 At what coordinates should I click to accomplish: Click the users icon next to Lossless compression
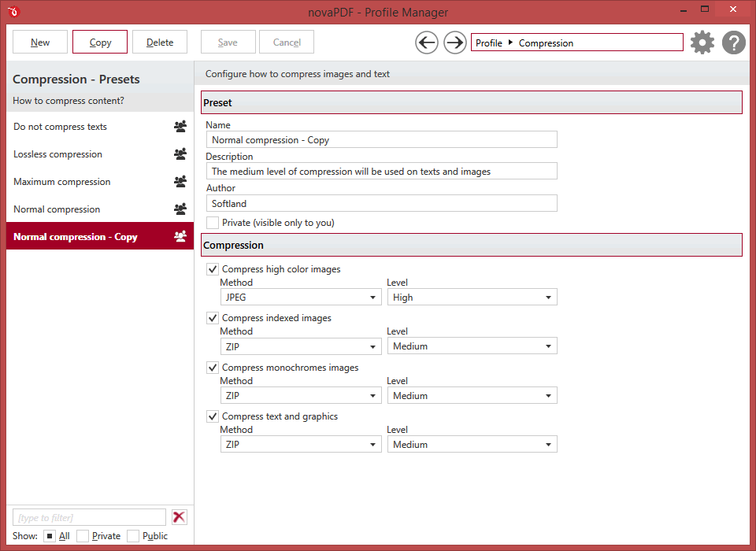[180, 153]
